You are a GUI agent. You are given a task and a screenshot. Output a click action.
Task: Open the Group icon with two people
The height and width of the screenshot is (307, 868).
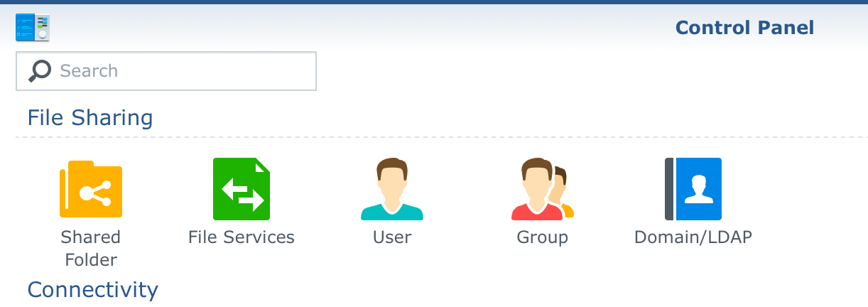pyautogui.click(x=543, y=189)
